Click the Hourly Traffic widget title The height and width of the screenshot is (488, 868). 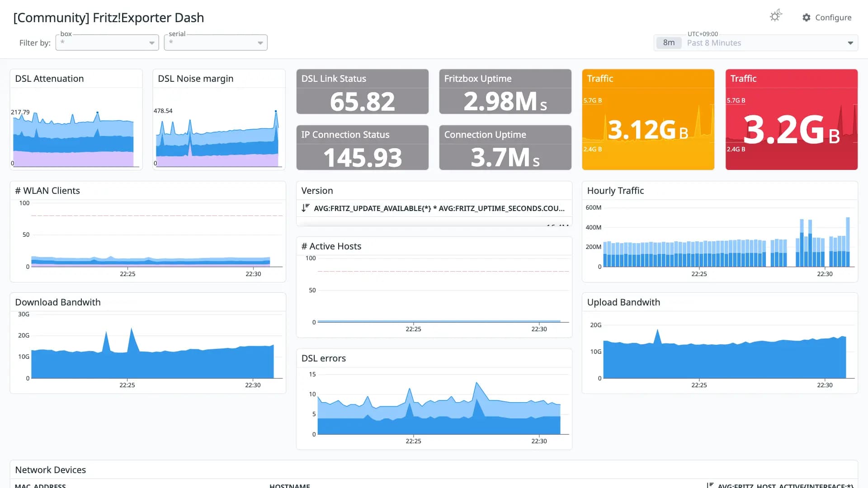615,191
